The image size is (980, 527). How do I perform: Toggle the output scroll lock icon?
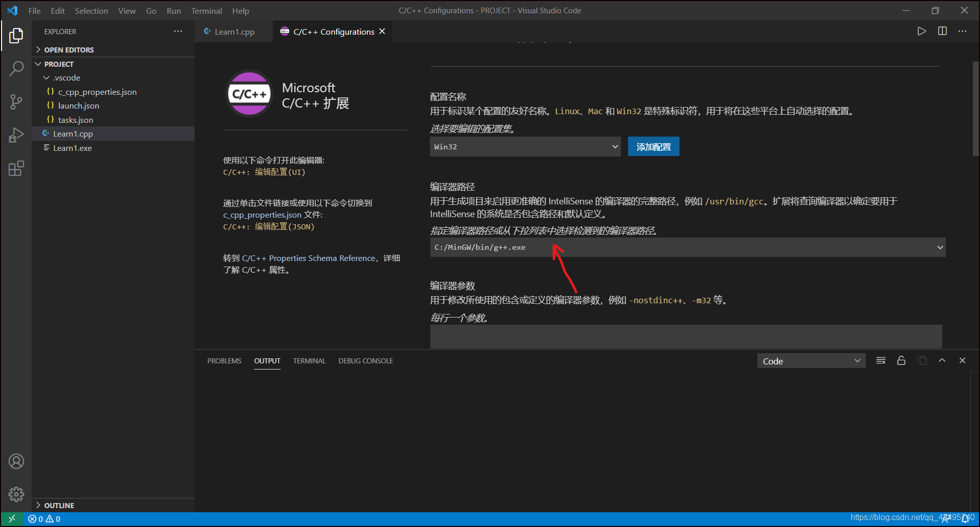(901, 361)
